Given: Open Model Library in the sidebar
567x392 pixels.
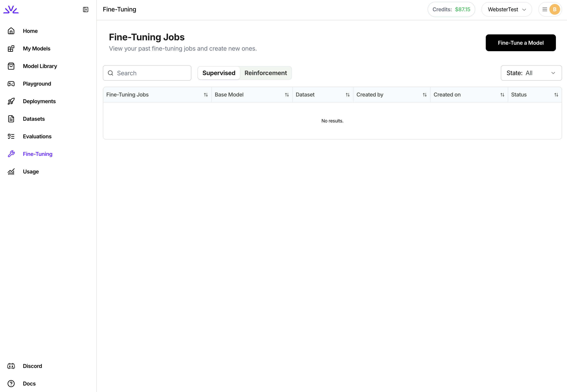Looking at the screenshot, I should point(40,66).
